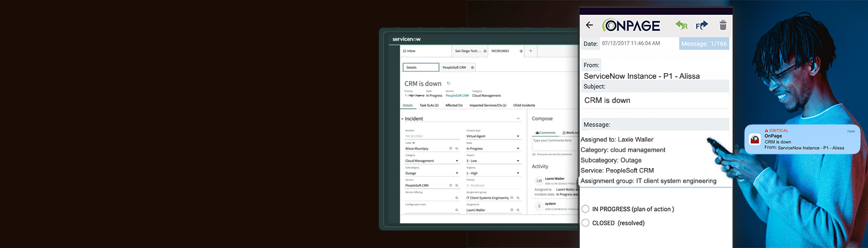Open the Impact dropdown
The height and width of the screenshot is (248, 868).
click(x=493, y=161)
